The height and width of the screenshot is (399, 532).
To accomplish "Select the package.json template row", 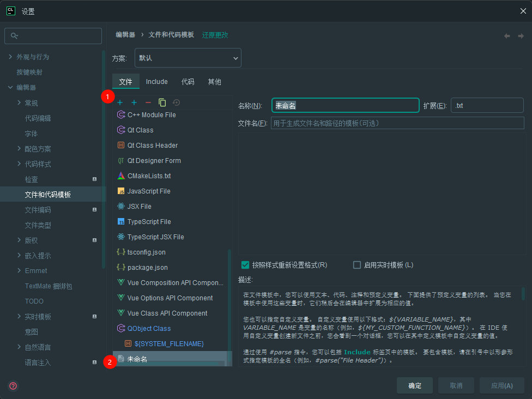I will click(x=172, y=267).
